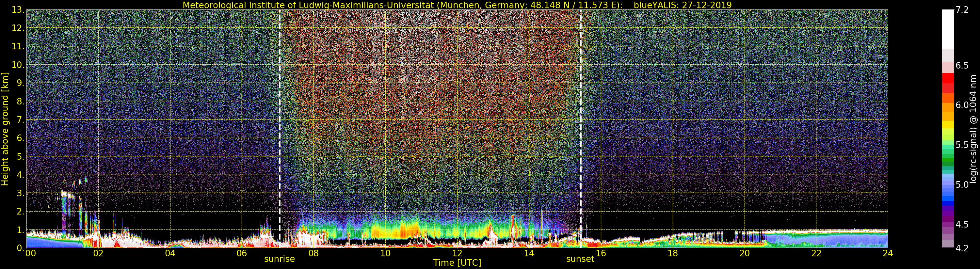Click the height axis tick '12.'
Viewport: 980px width, 269px height.
coord(18,28)
